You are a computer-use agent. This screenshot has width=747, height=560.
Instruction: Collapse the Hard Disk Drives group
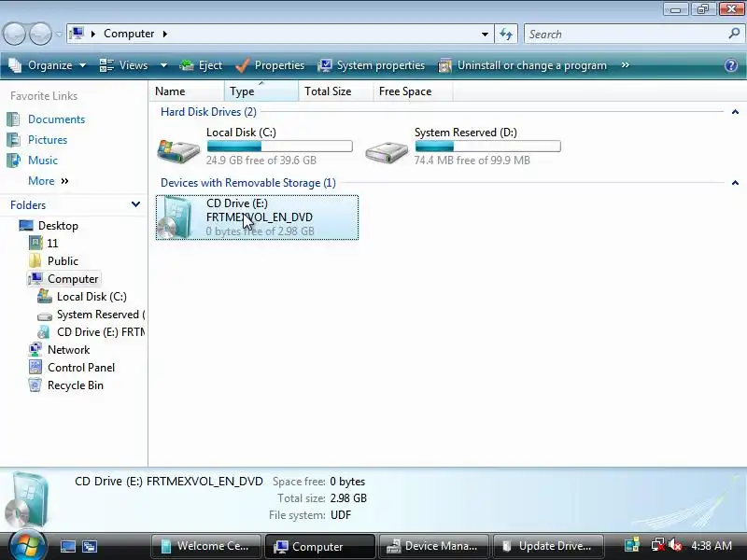[735, 112]
